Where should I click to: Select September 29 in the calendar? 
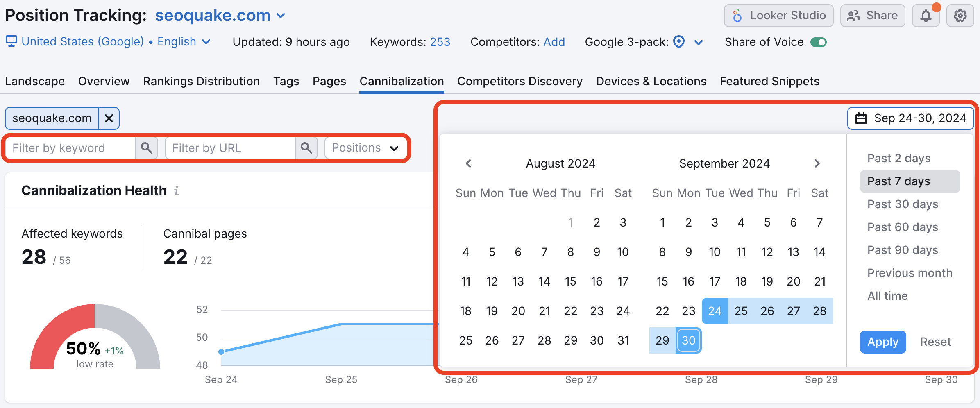[662, 340]
